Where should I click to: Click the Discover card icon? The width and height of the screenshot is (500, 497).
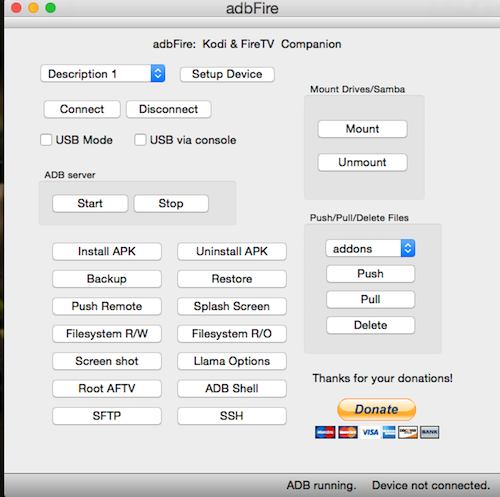pos(408,432)
